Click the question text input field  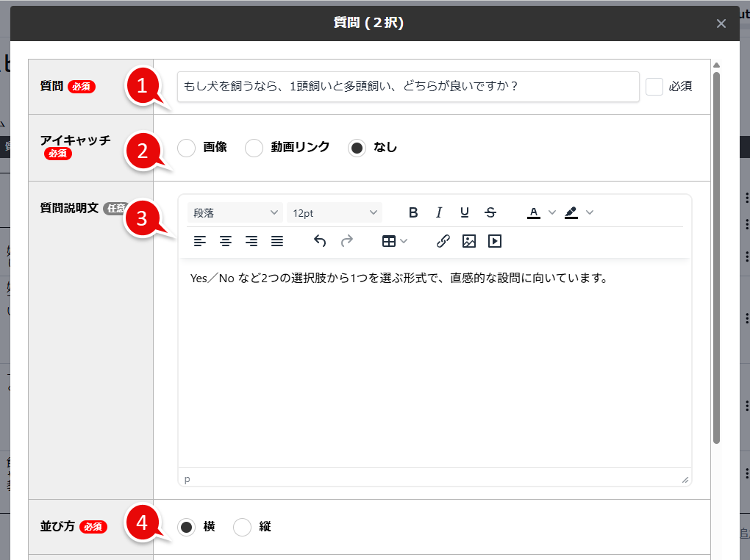(408, 86)
